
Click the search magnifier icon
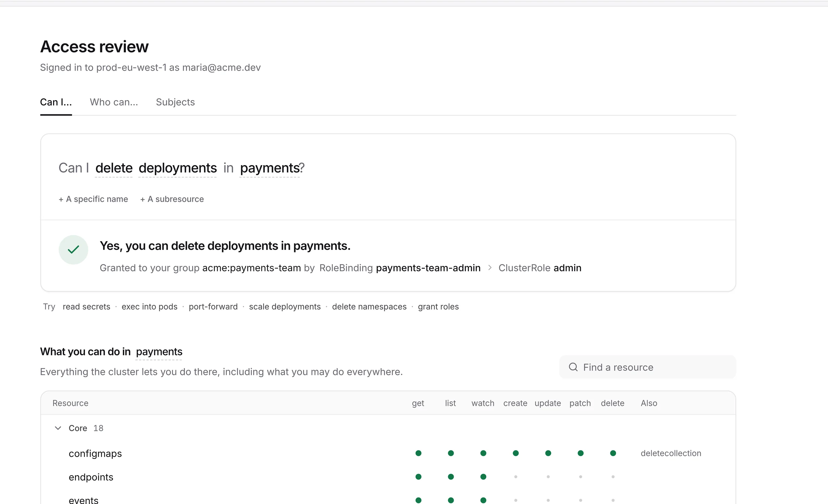pos(573,367)
